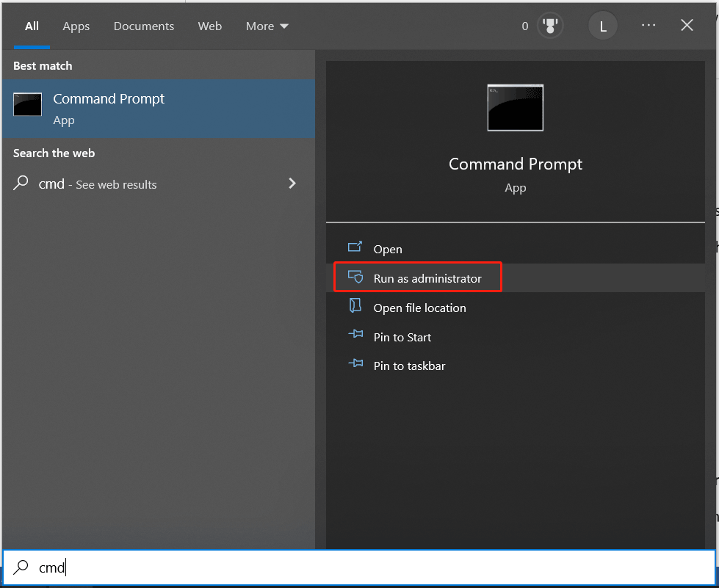Switch to the All tab

(32, 26)
